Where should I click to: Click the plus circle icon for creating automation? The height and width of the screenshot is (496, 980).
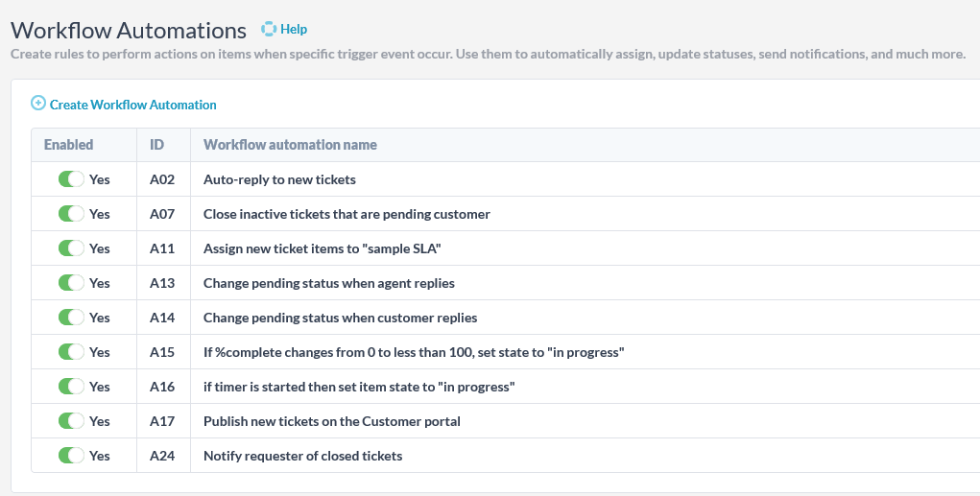click(x=38, y=103)
